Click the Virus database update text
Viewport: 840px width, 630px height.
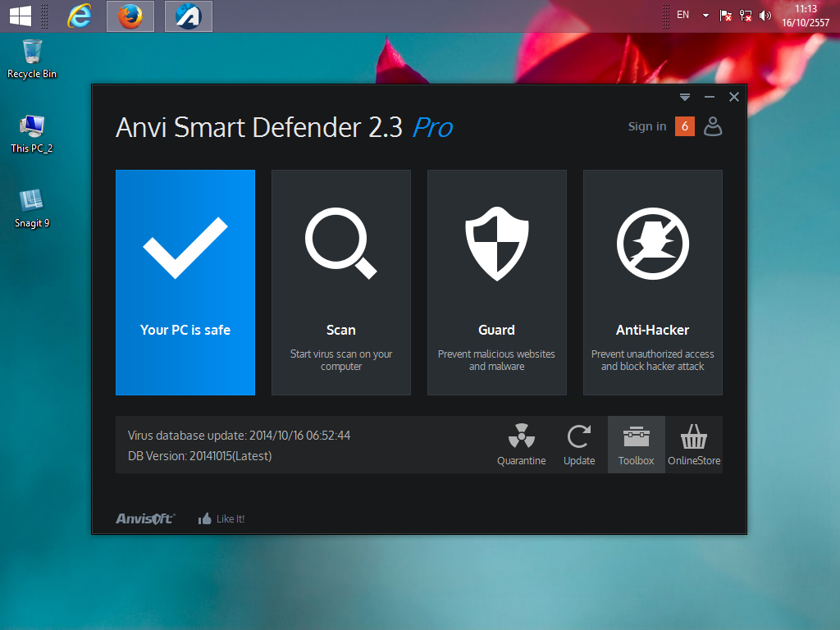click(239, 436)
